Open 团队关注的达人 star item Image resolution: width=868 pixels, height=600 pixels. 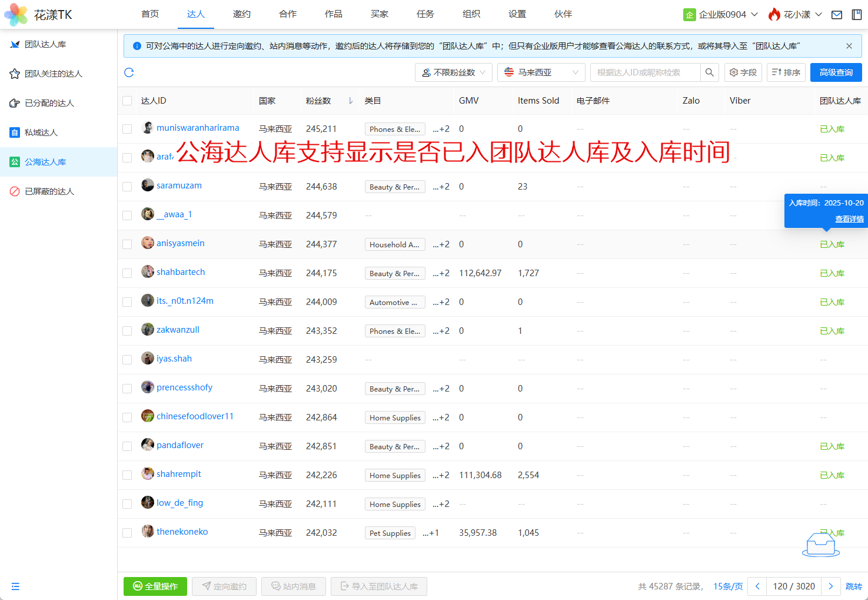coord(53,74)
